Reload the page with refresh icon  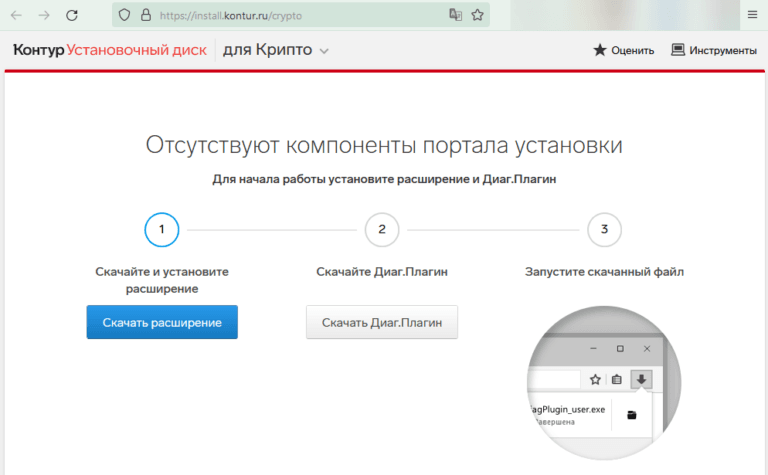tap(72, 15)
